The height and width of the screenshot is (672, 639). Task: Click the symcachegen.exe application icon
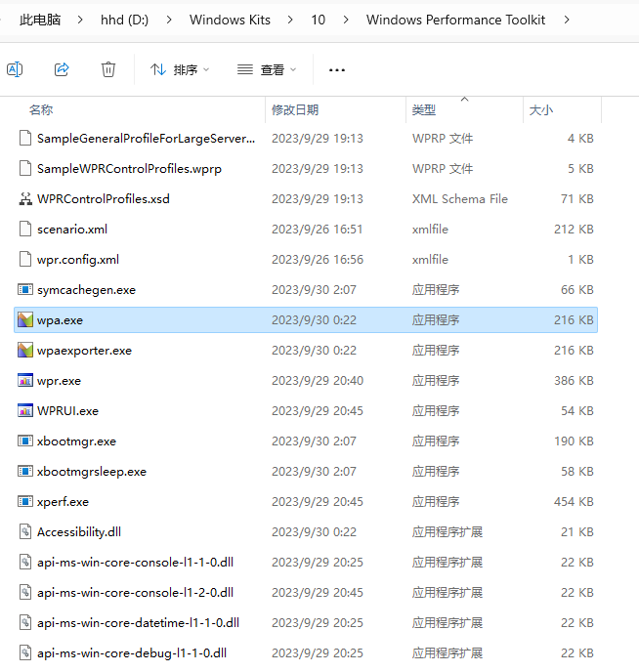pyautogui.click(x=25, y=290)
